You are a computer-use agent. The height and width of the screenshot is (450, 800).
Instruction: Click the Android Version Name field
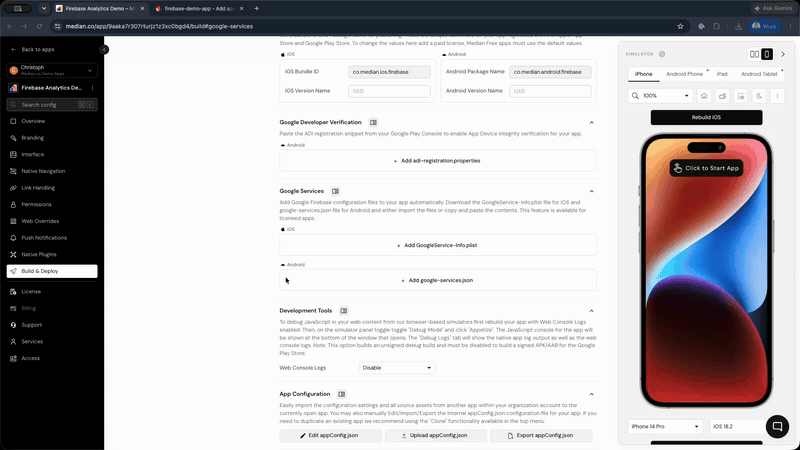(x=550, y=91)
